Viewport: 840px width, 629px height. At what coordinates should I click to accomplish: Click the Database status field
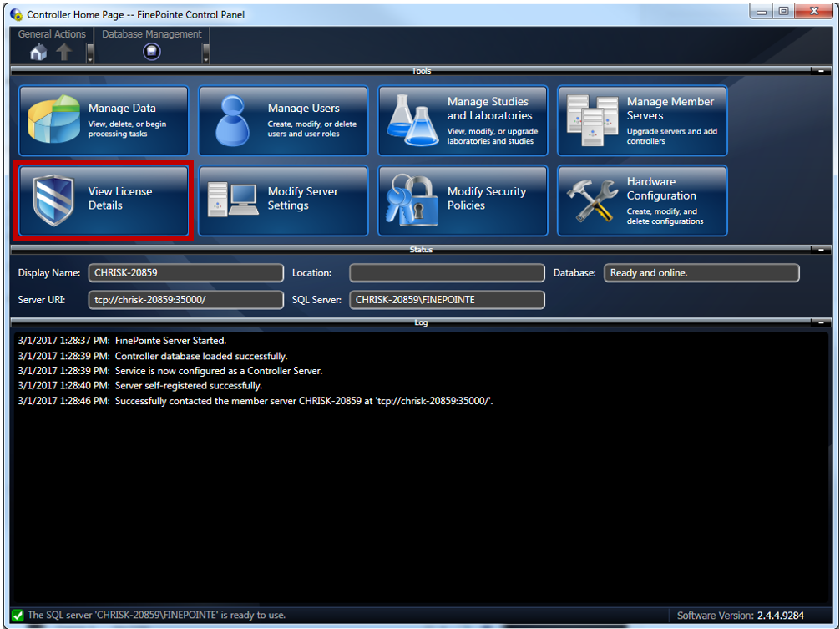click(701, 272)
